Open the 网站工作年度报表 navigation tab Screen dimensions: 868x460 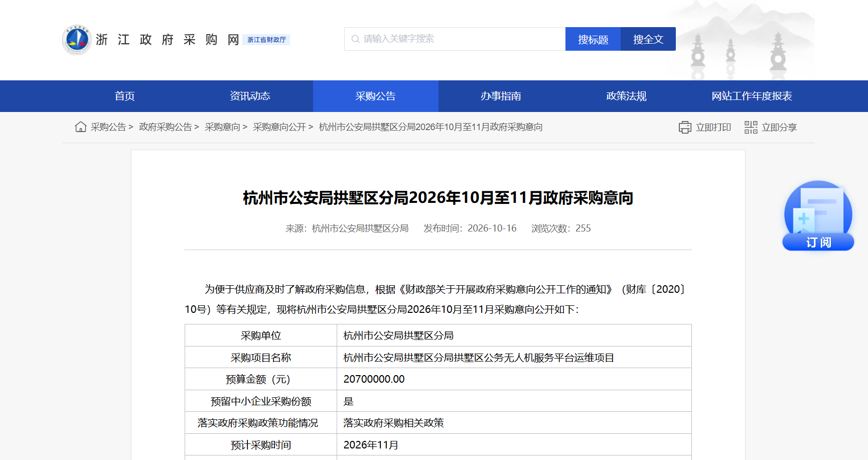click(752, 96)
